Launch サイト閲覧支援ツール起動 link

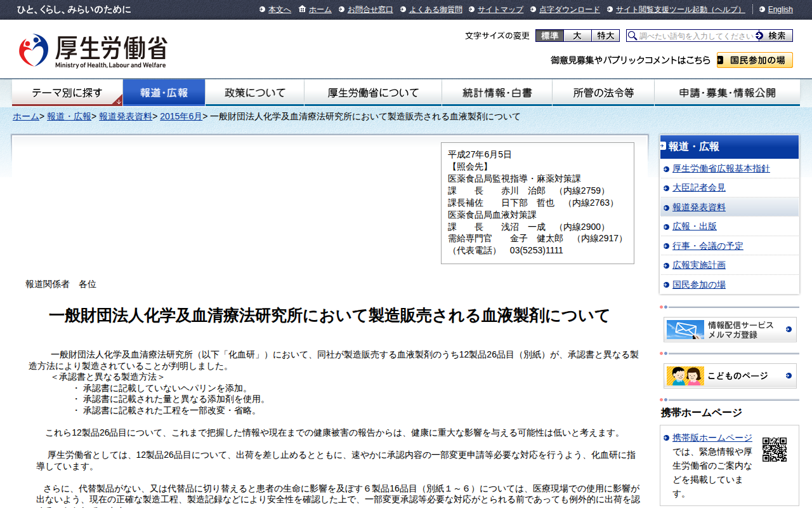tap(681, 10)
